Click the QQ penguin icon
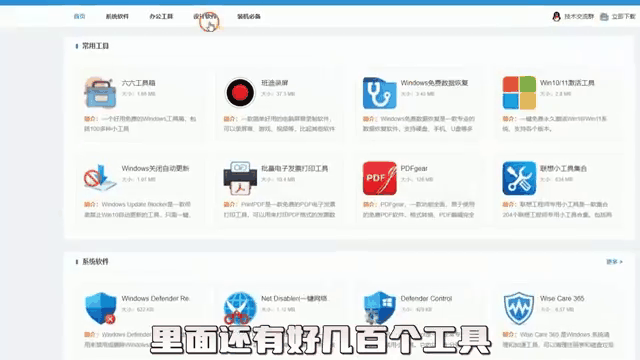 556,16
